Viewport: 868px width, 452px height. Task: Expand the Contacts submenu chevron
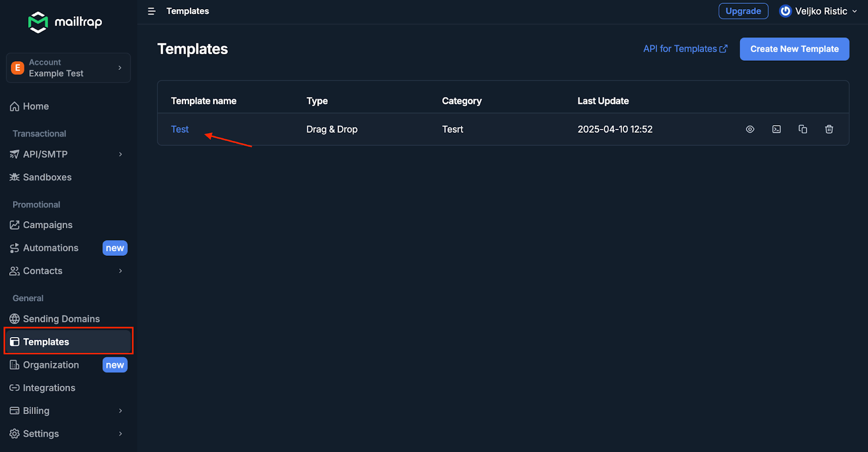(120, 271)
